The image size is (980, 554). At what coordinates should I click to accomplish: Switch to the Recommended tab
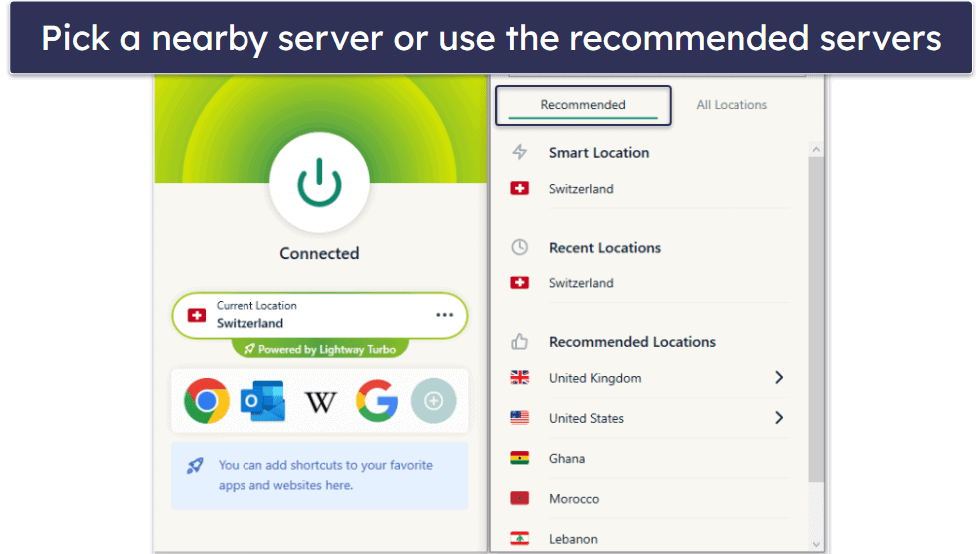(583, 105)
